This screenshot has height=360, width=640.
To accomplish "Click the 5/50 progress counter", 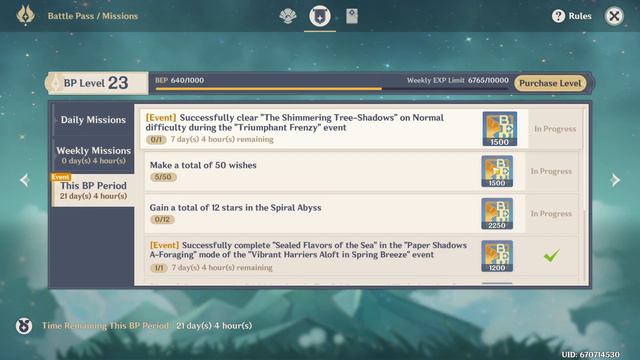I will tap(163, 177).
